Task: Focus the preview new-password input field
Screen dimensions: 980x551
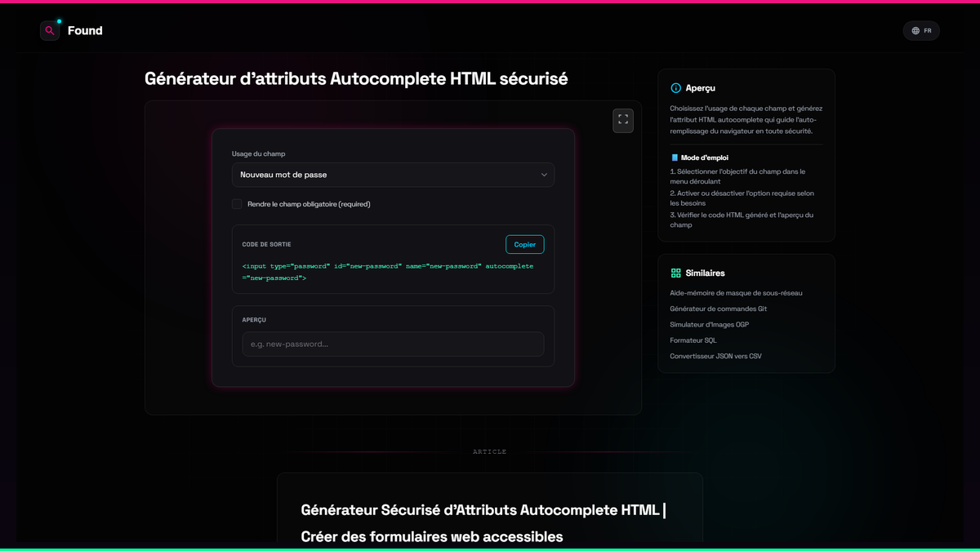Action: [x=393, y=344]
